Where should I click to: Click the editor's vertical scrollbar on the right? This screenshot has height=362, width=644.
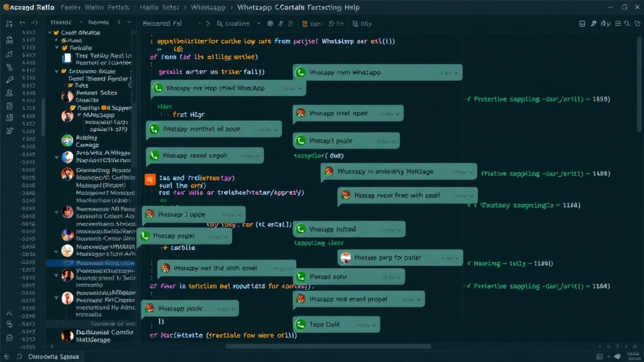(x=639, y=84)
